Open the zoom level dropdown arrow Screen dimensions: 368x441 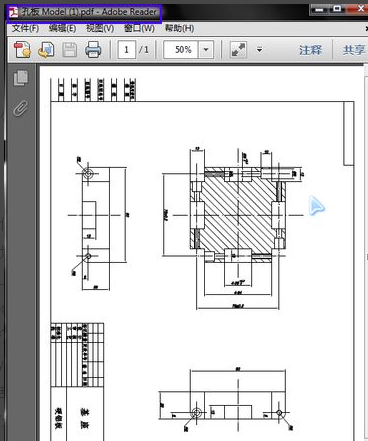tap(206, 50)
